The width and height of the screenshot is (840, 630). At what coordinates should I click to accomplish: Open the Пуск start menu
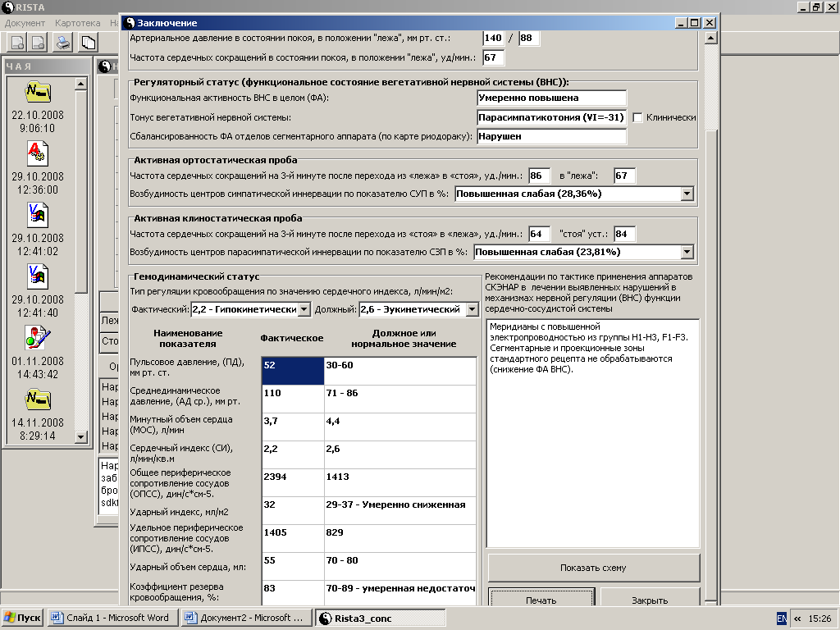tap(22, 619)
